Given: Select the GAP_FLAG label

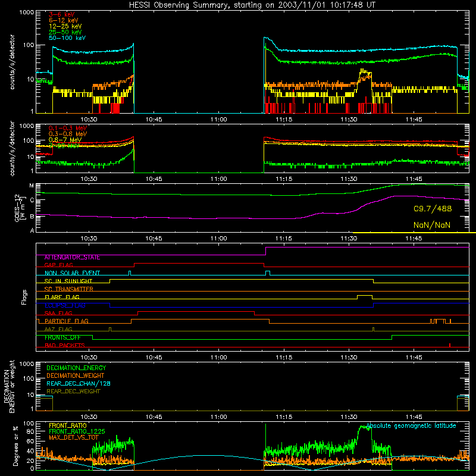Looking at the screenshot, I should click(58, 265).
